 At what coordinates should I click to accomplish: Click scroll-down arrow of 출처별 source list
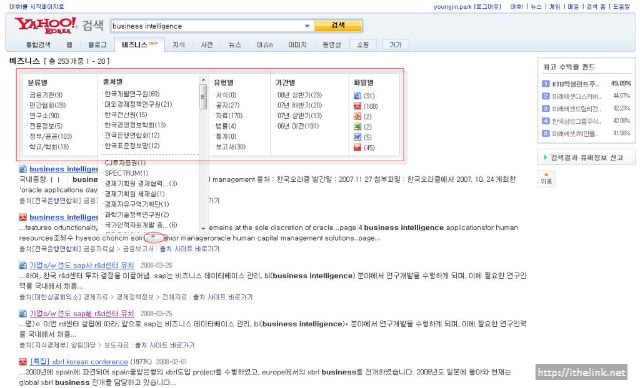[x=203, y=228]
